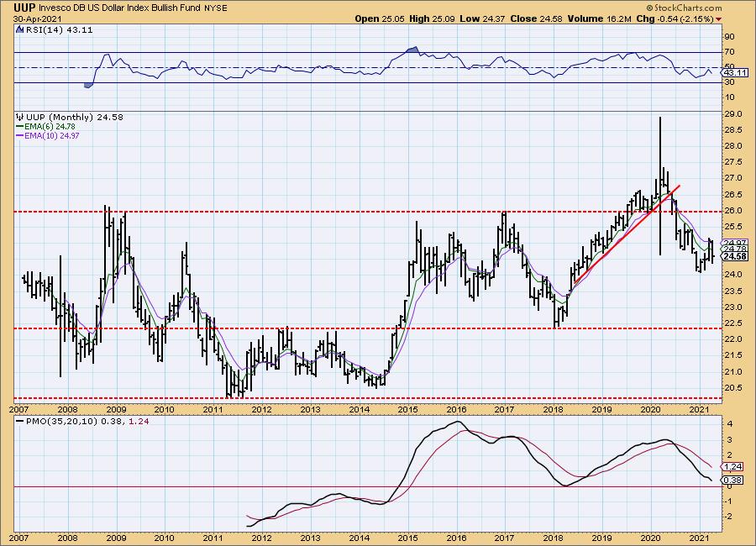Click the 'UUP (Monthly) 24.58' chart label

(74, 118)
